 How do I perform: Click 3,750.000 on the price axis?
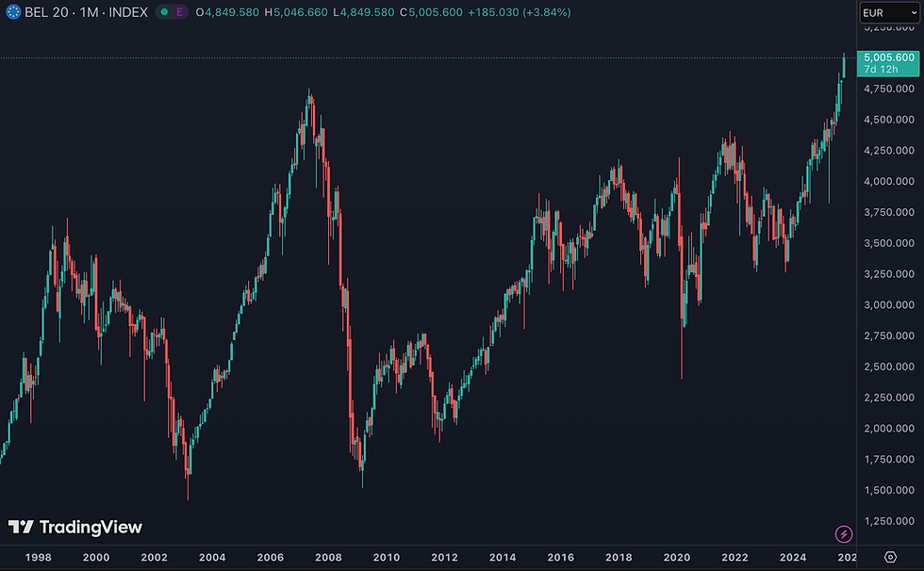888,213
